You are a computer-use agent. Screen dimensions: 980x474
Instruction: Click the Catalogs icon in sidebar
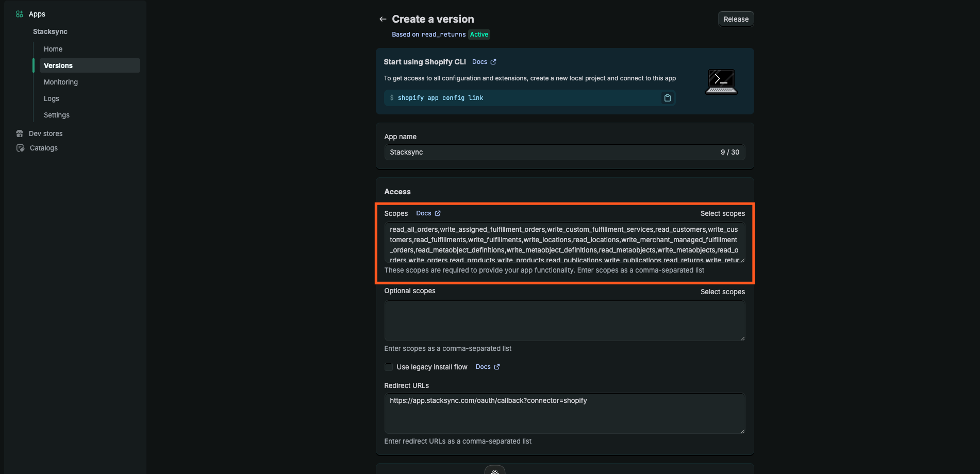click(20, 148)
